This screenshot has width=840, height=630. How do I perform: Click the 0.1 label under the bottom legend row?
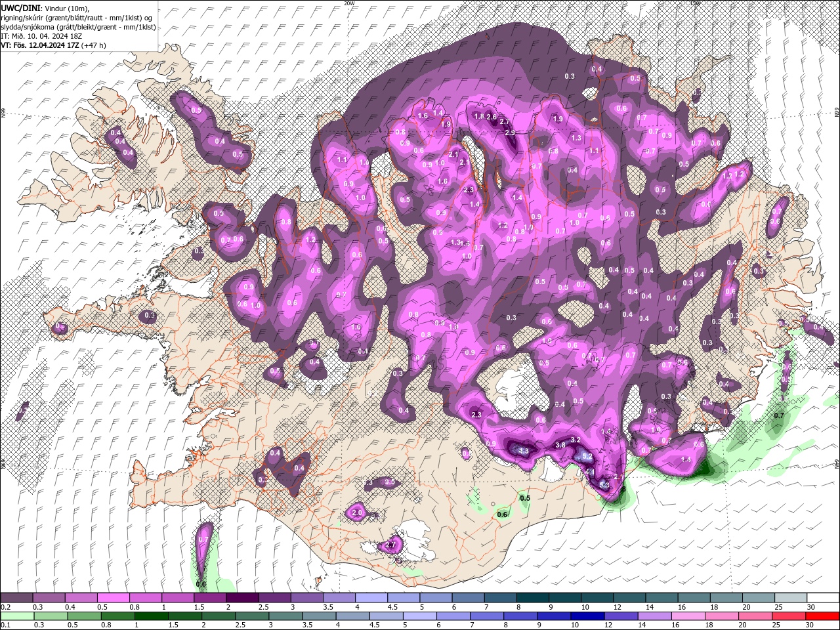coord(5,625)
